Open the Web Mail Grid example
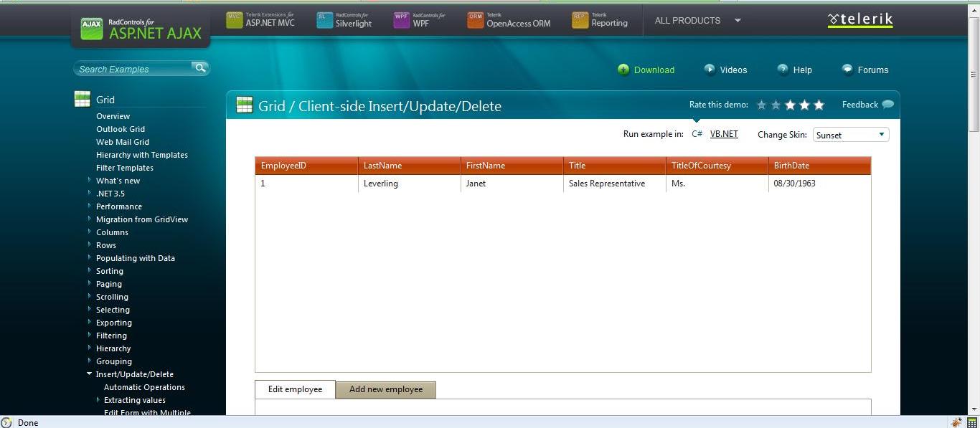This screenshot has height=428, width=980. coord(123,142)
